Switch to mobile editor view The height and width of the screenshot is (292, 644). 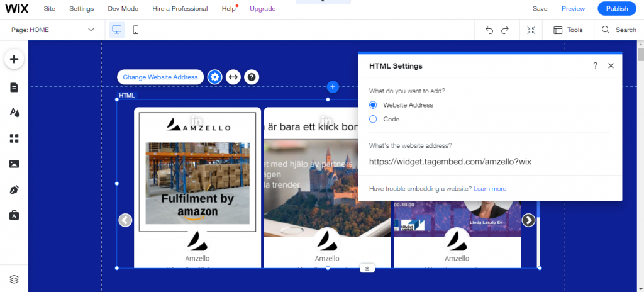[x=136, y=30]
